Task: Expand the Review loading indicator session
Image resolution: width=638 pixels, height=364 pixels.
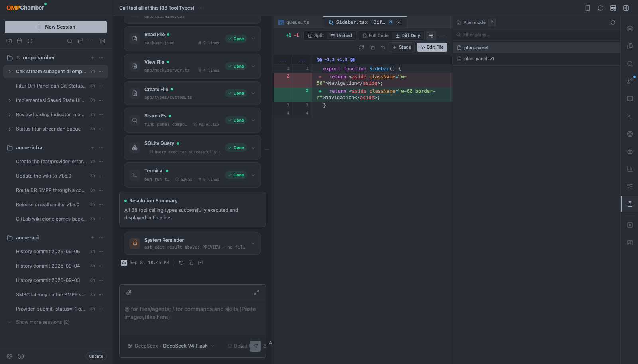Action: click(x=10, y=115)
